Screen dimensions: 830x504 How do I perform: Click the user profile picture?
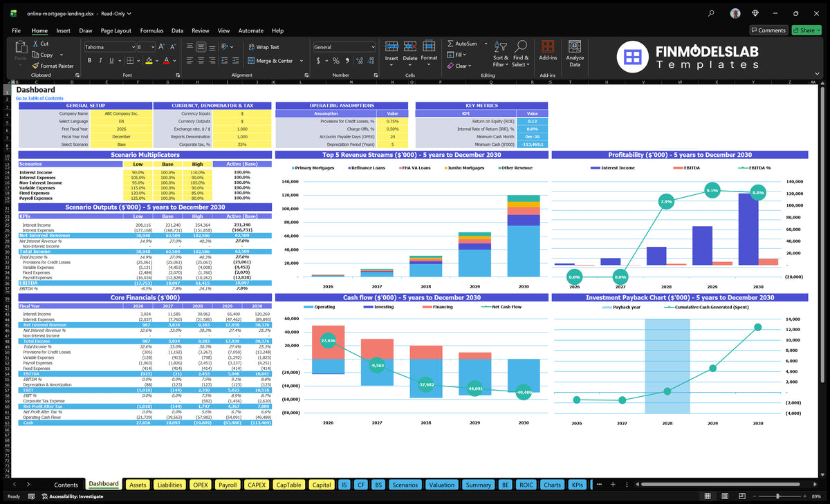coord(735,13)
